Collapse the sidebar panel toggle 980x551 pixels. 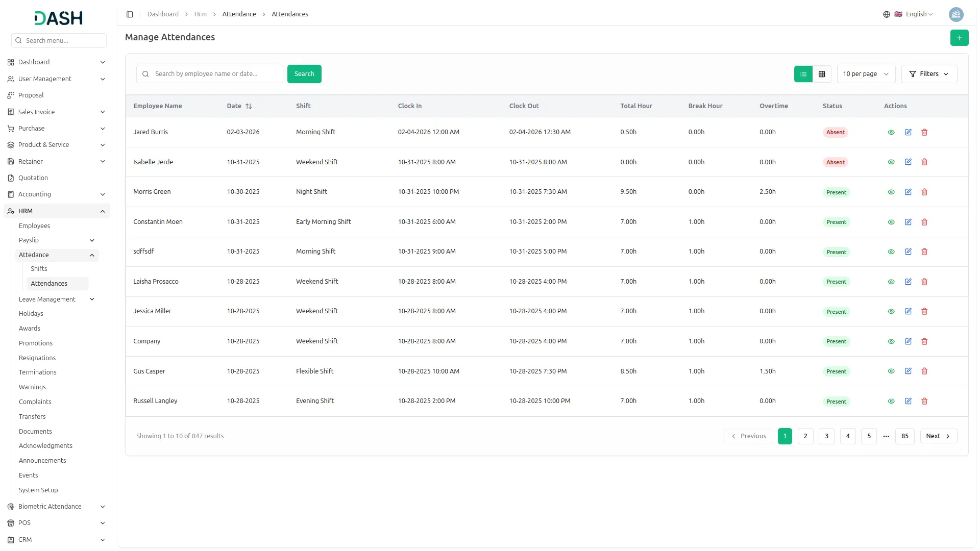click(x=130, y=14)
